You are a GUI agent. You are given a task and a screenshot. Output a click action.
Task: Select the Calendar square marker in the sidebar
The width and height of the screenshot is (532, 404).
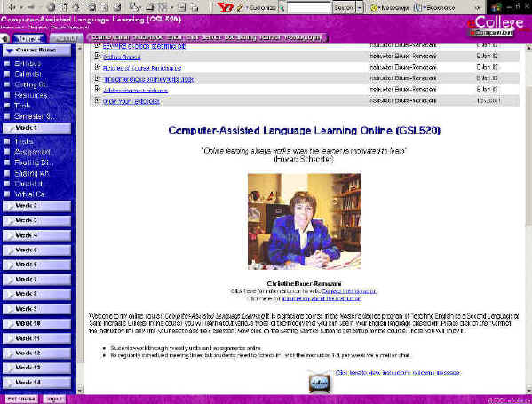(6, 74)
